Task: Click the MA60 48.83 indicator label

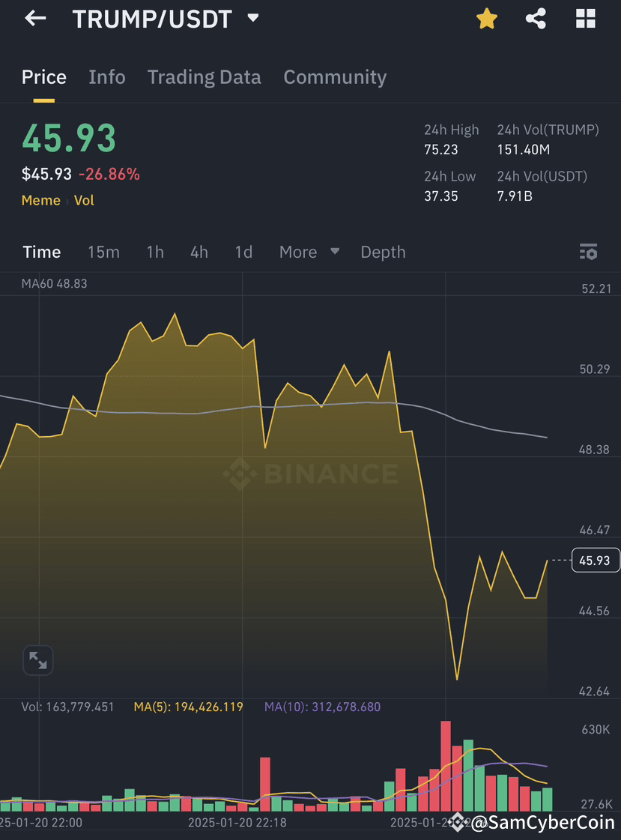Action: (54, 283)
